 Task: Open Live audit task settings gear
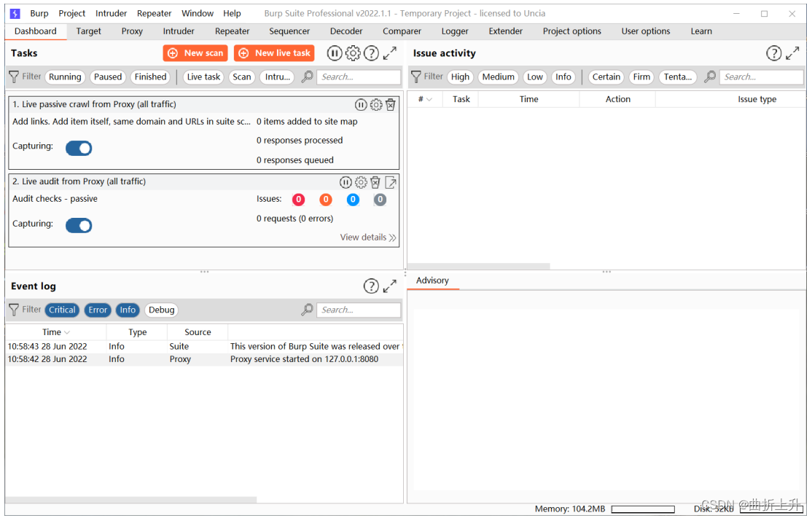click(x=361, y=182)
